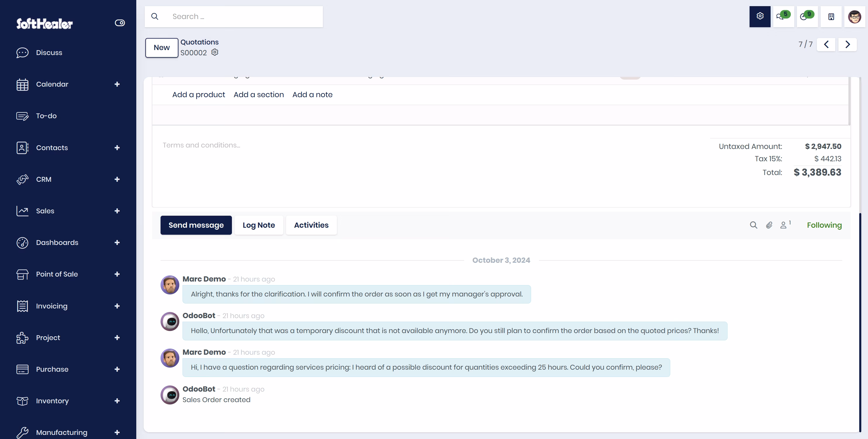Click Marc Demo avatar on clarification message
This screenshot has height=439, width=868.
tap(170, 285)
